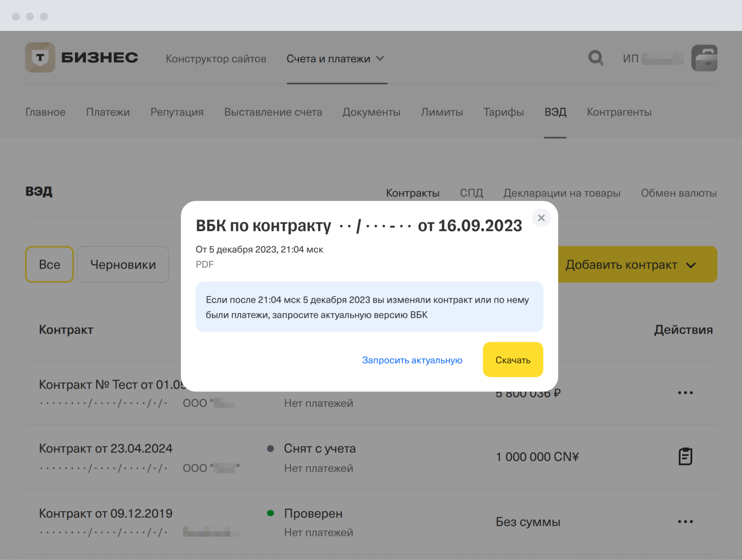742x560 pixels.
Task: Switch to the Декларации на товары tab
Action: click(562, 193)
